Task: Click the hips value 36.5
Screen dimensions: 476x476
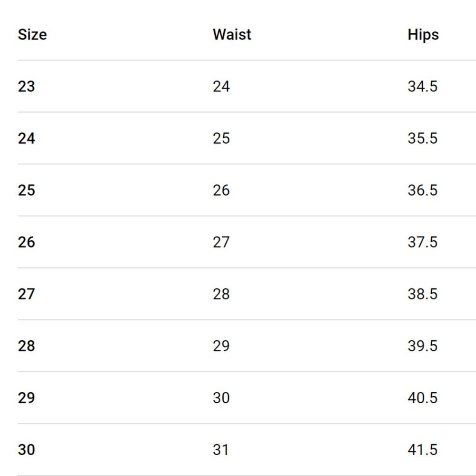Action: tap(422, 190)
